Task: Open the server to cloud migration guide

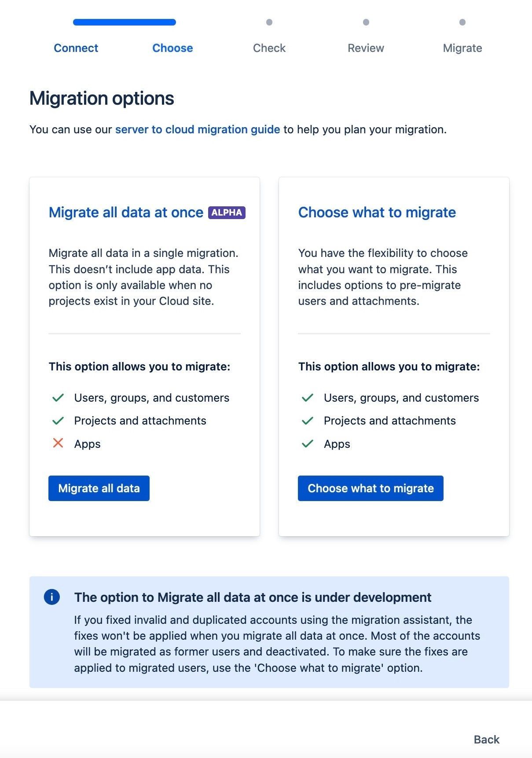Action: (x=197, y=129)
